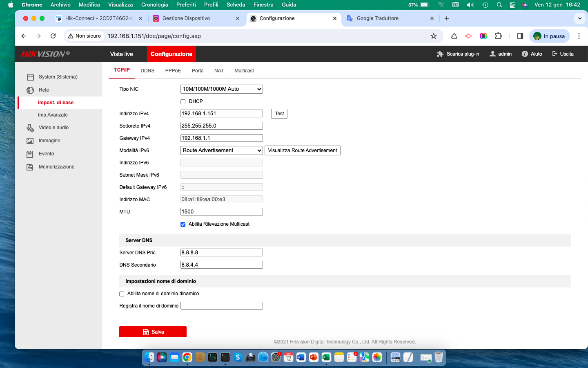
Task: Tick Abilita nome di dominio dinamico
Action: (x=122, y=294)
